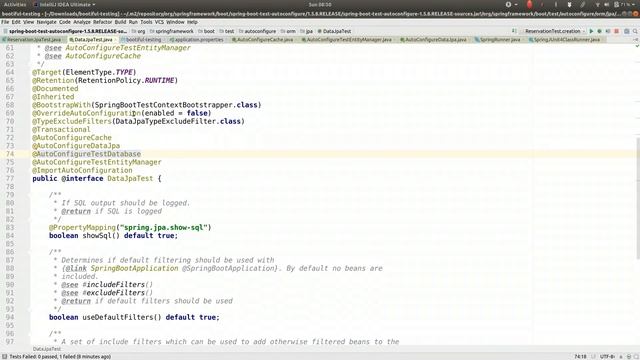Click AutoConfigureTestEntityManager link in Javadoc
This screenshot has height=360, width=640.
tap(128, 48)
